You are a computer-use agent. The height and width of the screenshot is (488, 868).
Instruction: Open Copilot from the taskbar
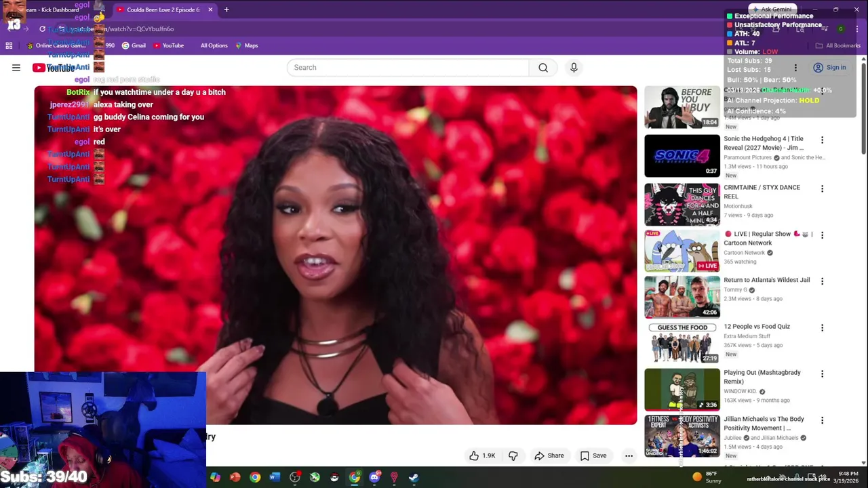[215, 477]
